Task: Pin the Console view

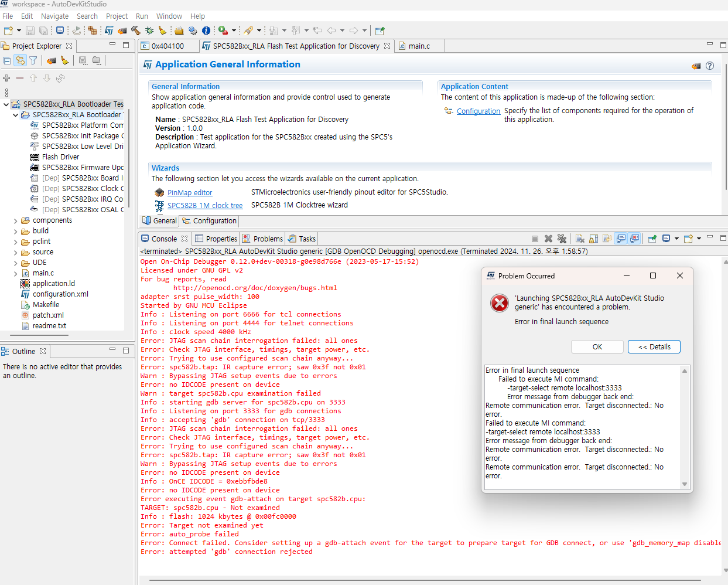Action: click(x=652, y=239)
